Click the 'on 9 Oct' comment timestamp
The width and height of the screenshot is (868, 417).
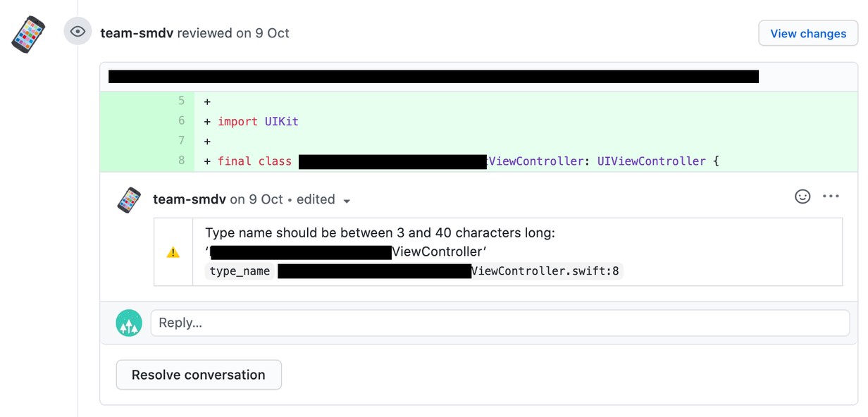coord(256,199)
